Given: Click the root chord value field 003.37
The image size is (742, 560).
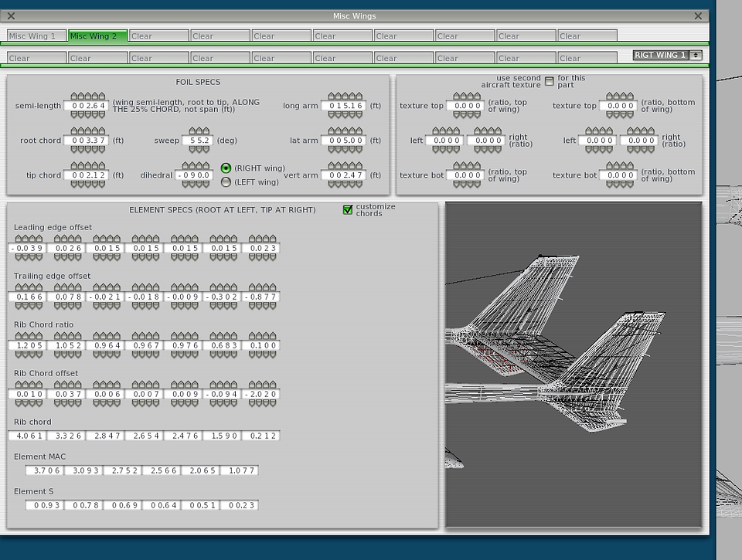Looking at the screenshot, I should pyautogui.click(x=87, y=141).
